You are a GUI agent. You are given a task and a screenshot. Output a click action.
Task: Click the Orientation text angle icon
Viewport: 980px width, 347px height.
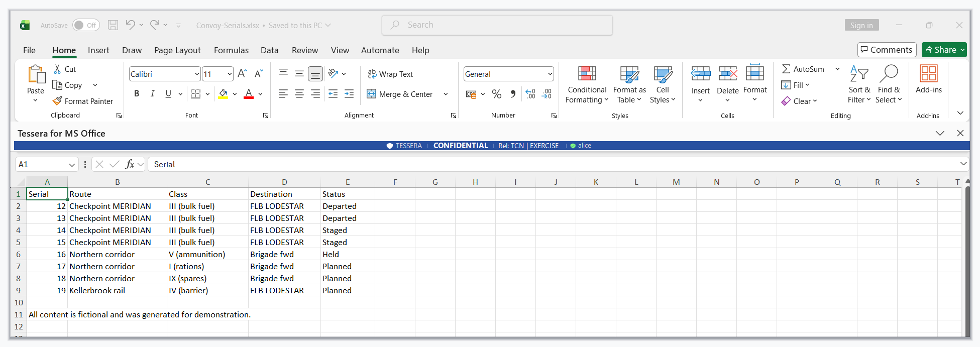(x=333, y=74)
